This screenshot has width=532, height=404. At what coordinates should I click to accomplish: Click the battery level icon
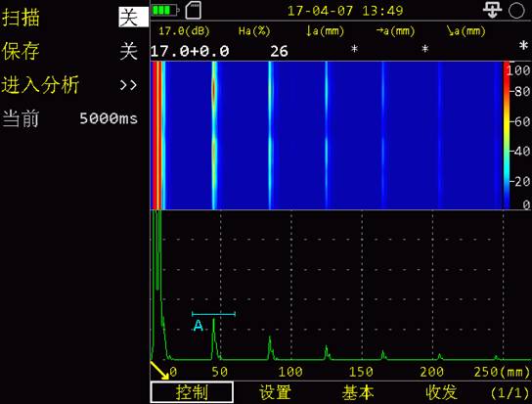pos(165,10)
